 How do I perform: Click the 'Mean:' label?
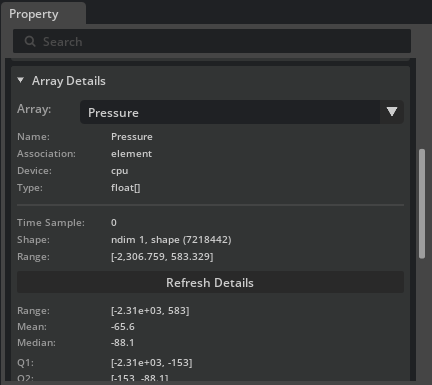tap(32, 327)
